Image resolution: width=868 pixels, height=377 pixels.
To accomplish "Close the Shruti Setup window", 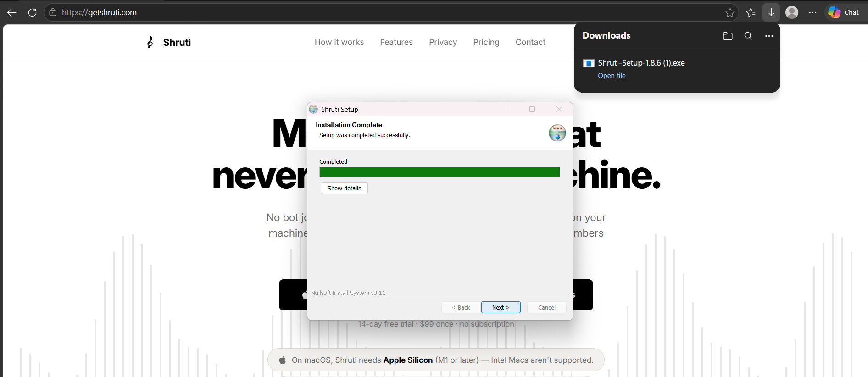I will [x=559, y=109].
